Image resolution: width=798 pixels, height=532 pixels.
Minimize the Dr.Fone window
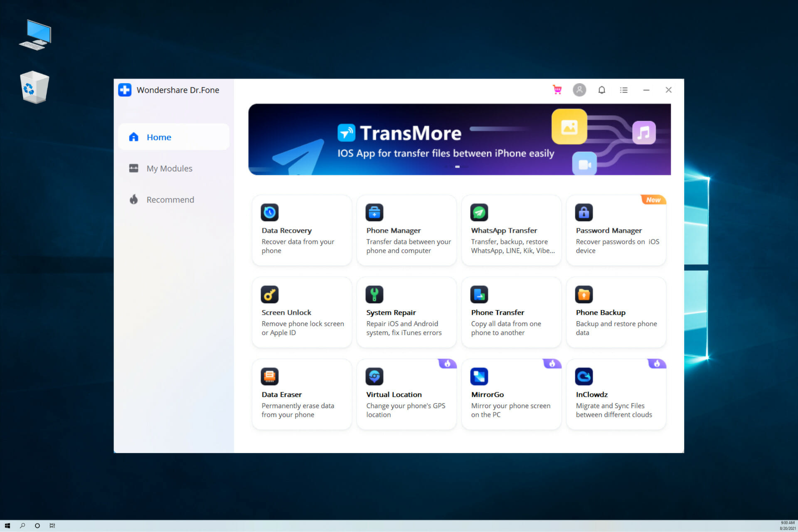(646, 90)
